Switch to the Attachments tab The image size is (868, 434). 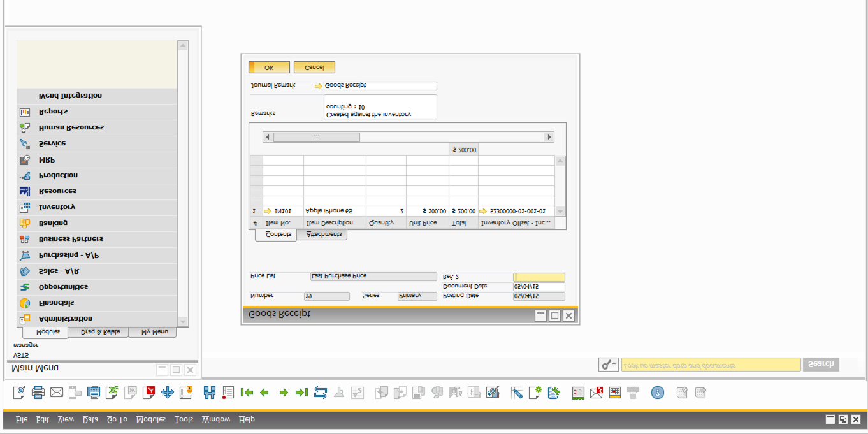coord(323,235)
